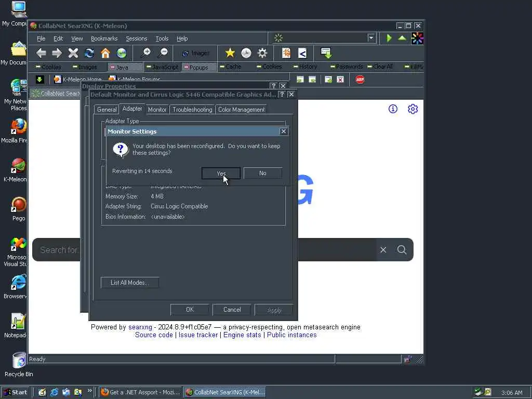Open history via clock icon
Viewport: 532px width, 399px height.
coord(246,52)
